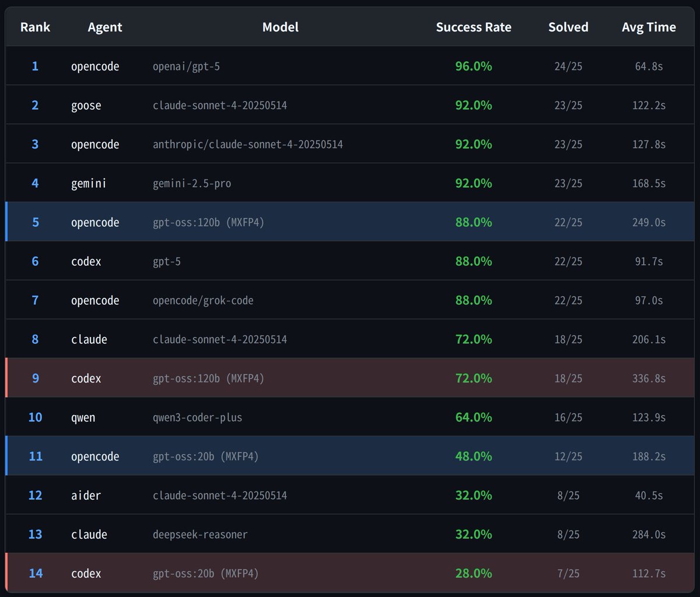Click the 249.0s average time
The height and width of the screenshot is (597, 700).
(649, 223)
